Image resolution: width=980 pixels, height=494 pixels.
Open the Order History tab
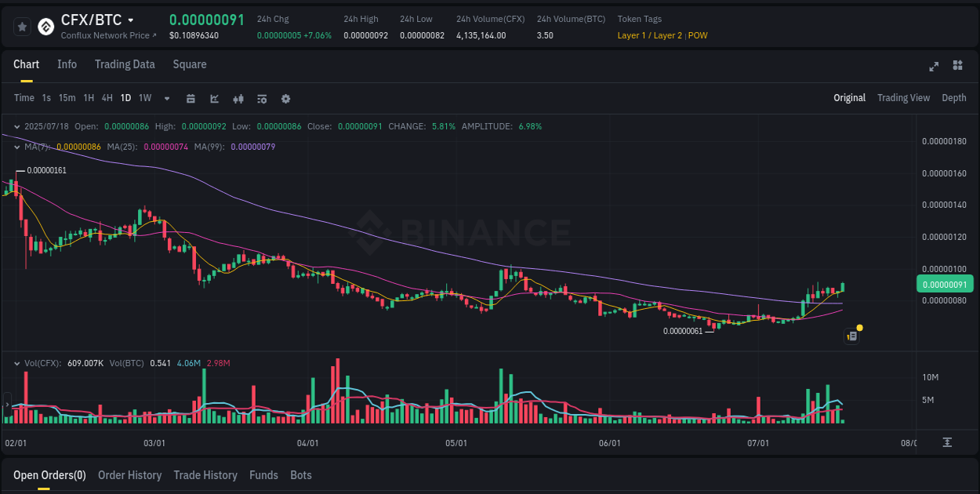point(129,475)
